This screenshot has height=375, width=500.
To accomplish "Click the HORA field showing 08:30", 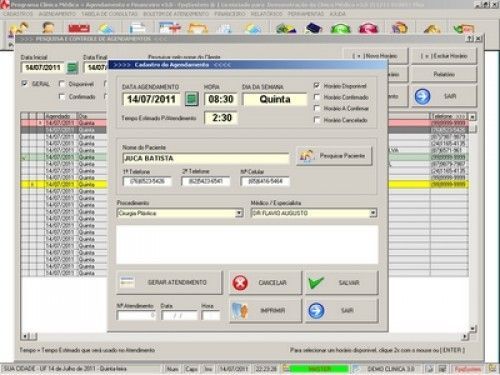I will click(x=221, y=99).
